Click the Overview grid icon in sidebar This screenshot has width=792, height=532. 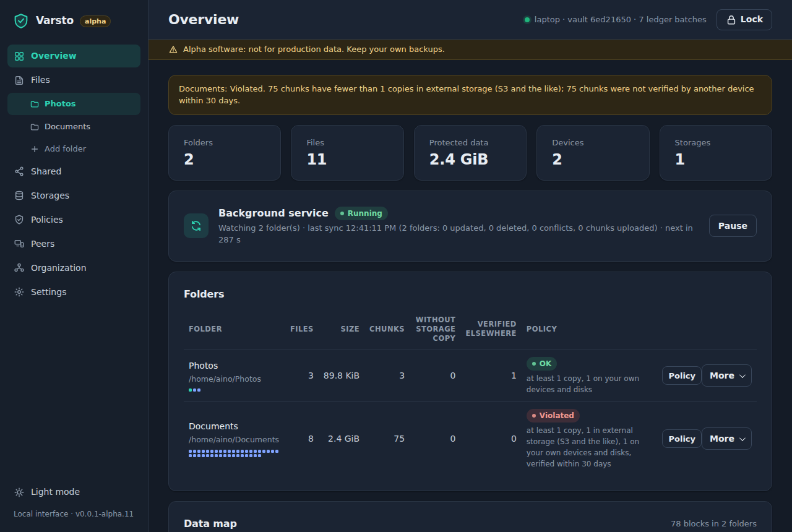click(x=19, y=56)
